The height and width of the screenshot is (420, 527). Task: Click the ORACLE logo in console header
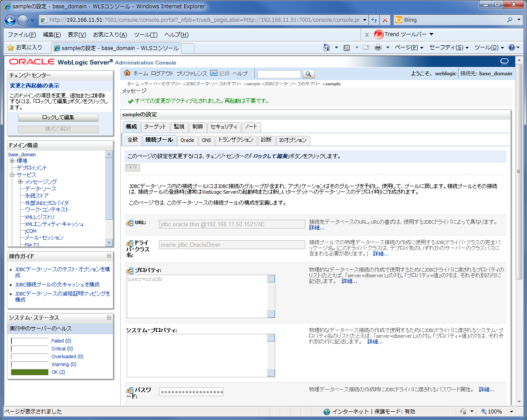pyautogui.click(x=32, y=62)
